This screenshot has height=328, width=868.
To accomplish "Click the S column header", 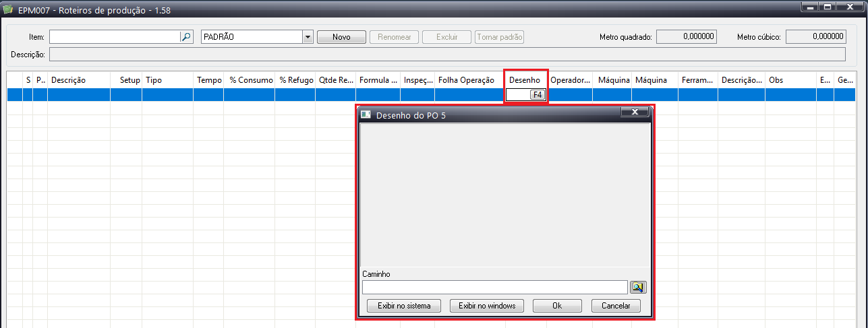I will click(28, 80).
